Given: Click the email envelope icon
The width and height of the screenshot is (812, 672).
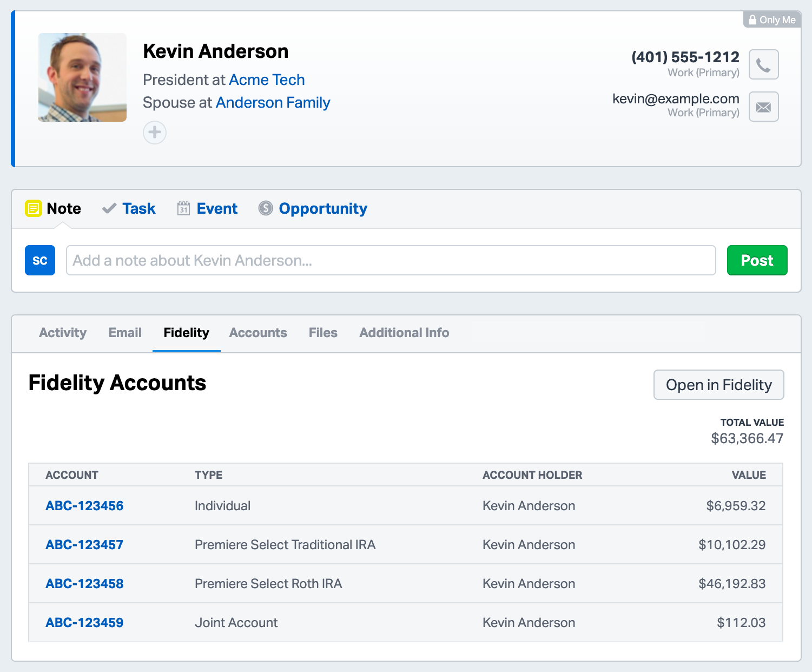Looking at the screenshot, I should click(x=763, y=107).
